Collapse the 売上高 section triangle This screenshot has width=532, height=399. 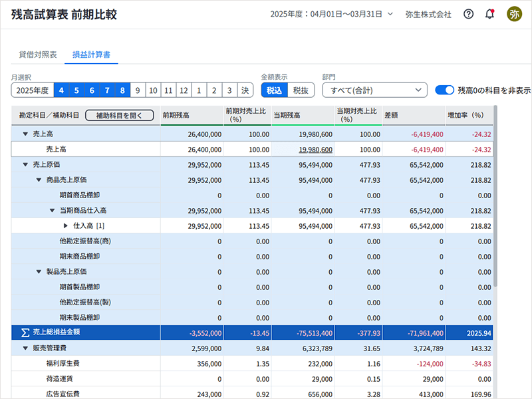pos(25,134)
